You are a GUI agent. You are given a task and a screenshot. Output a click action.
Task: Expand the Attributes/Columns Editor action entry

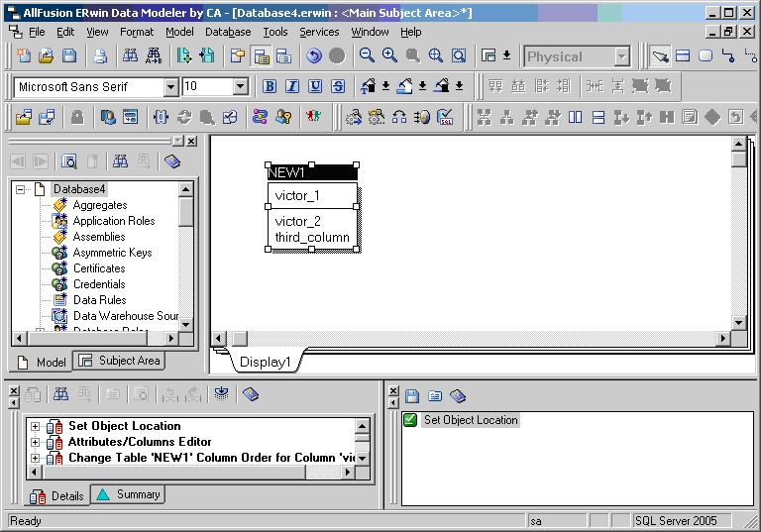[x=35, y=442]
